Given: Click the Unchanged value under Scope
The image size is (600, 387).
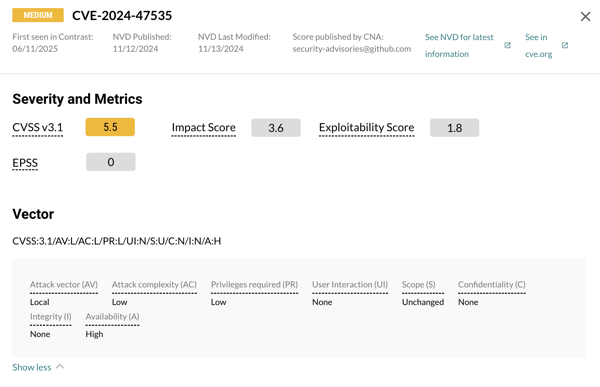Looking at the screenshot, I should pyautogui.click(x=423, y=302).
